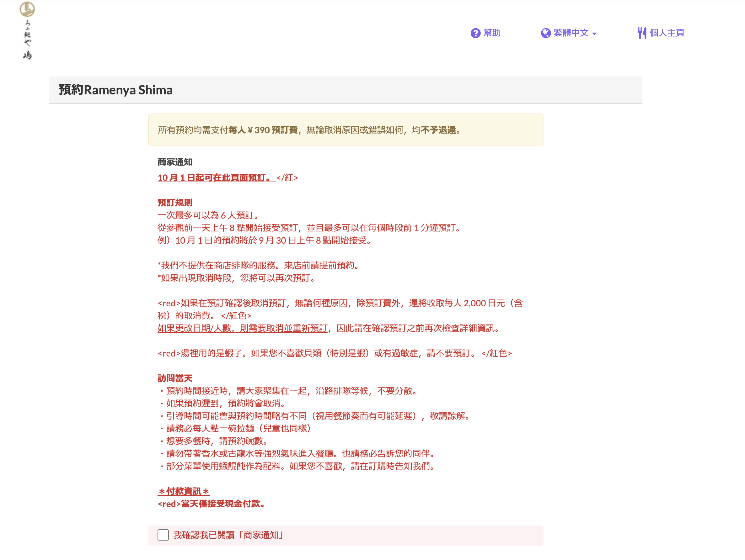This screenshot has height=560, width=745.
Task: Click underlined 如果更改日期/人數 text
Action: [243, 328]
